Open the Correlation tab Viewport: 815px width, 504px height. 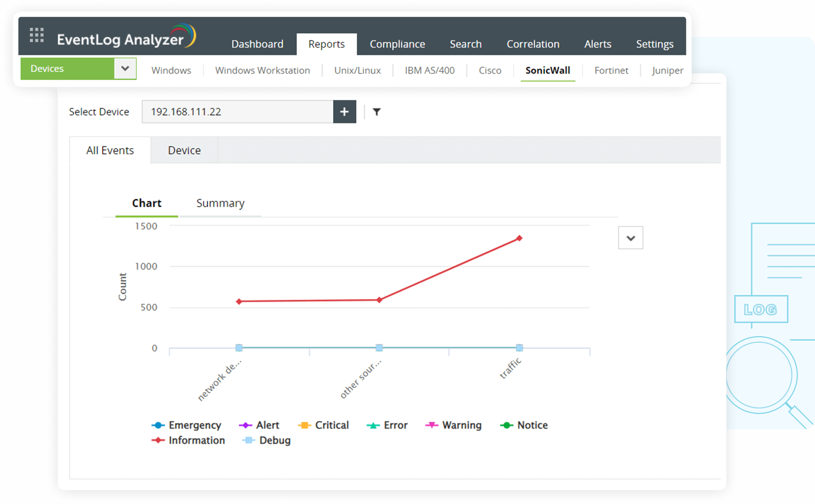pos(533,44)
